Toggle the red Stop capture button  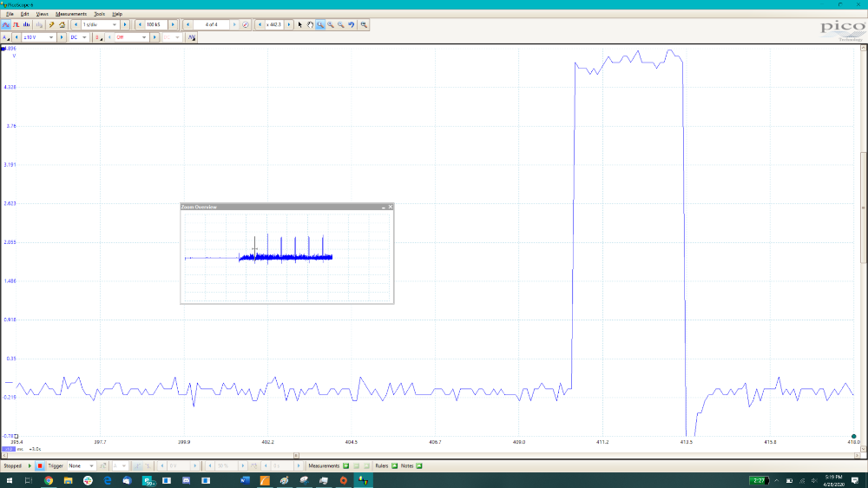coord(40,465)
